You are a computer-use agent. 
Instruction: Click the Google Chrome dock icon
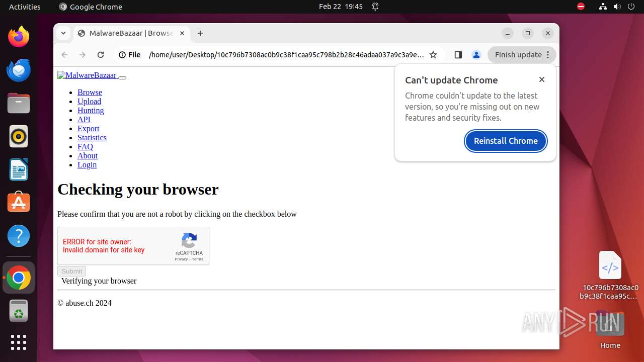click(19, 278)
